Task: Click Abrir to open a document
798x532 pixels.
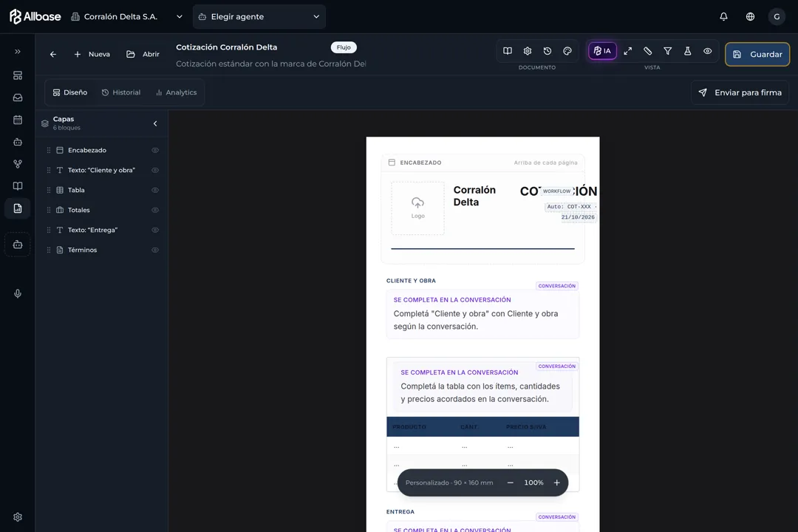Action: click(143, 54)
